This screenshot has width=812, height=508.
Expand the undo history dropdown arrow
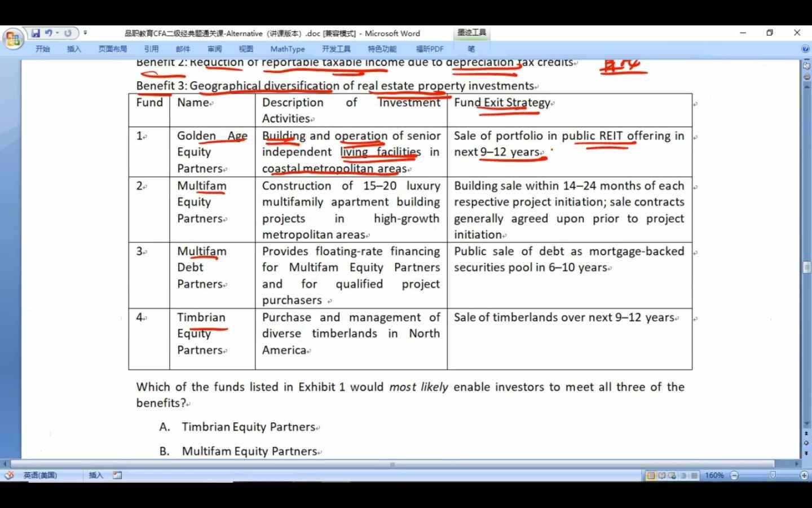[57, 33]
